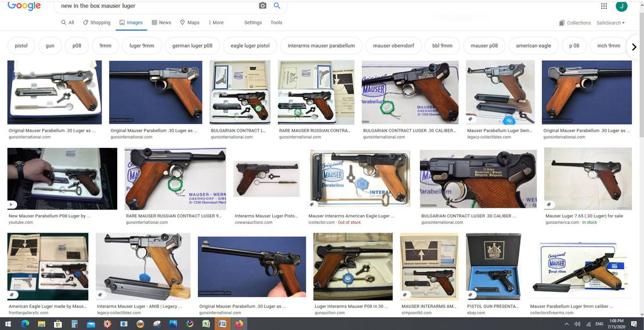644x330 pixels.
Task: Switch to the News tab
Action: 161,23
